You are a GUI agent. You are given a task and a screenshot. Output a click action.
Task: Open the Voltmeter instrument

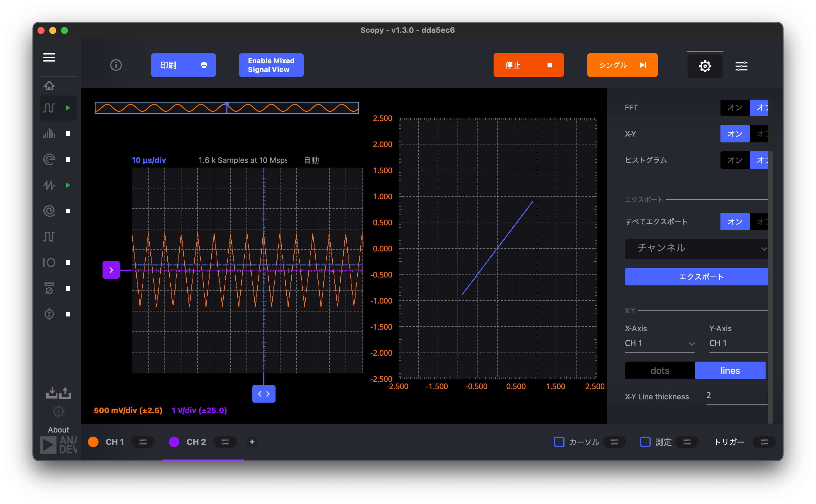[49, 288]
